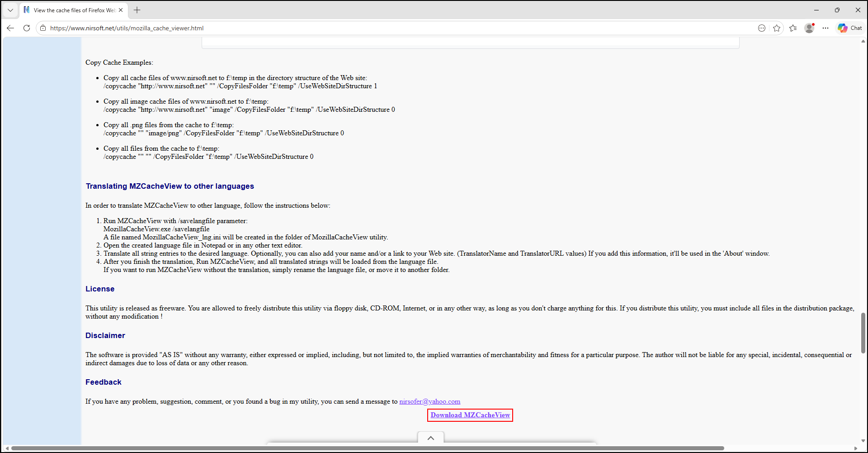Add this page to favorites

pos(777,28)
